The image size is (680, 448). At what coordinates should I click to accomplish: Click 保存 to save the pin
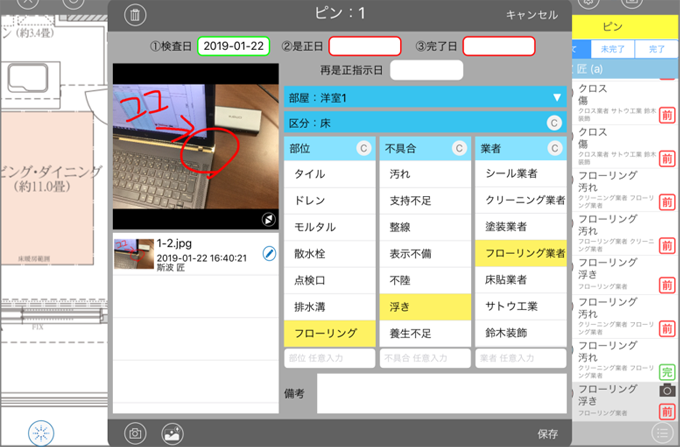548,434
